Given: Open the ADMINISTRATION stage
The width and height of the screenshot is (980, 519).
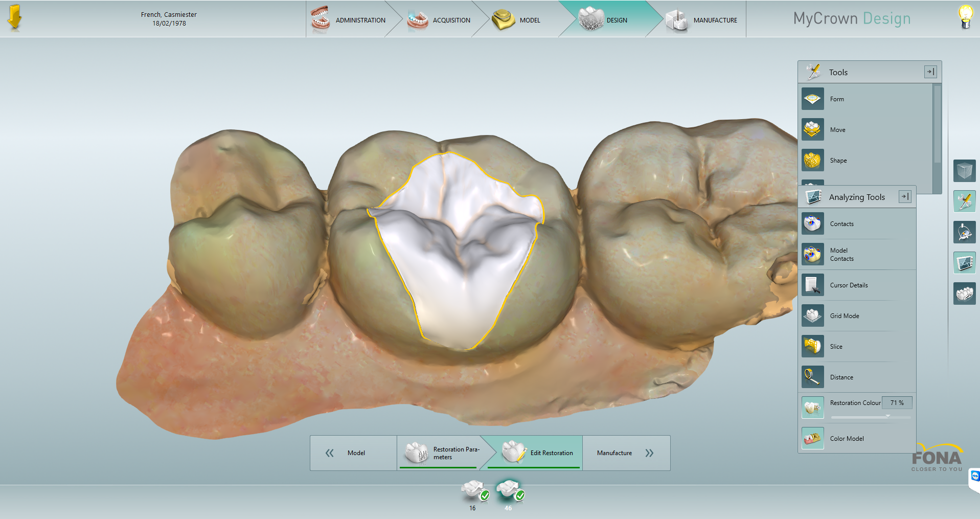Looking at the screenshot, I should pos(360,20).
